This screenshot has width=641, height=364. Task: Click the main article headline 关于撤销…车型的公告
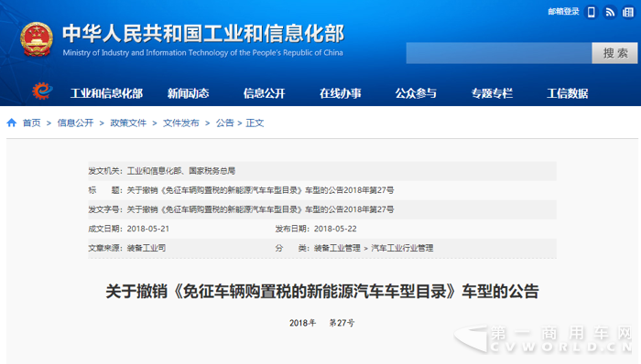click(322, 292)
